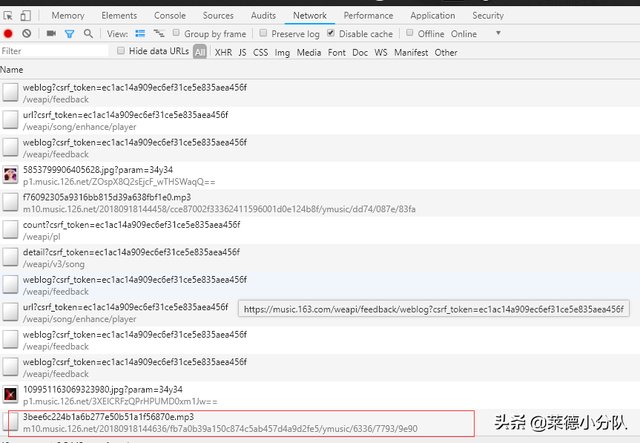Viewport: 640px width, 443px height.
Task: Check the Preserve log checkbox
Action: point(263,33)
